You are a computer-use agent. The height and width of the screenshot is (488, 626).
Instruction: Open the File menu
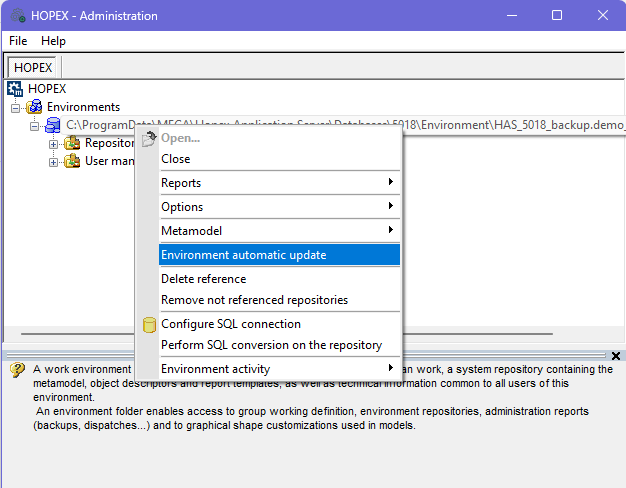pos(18,41)
